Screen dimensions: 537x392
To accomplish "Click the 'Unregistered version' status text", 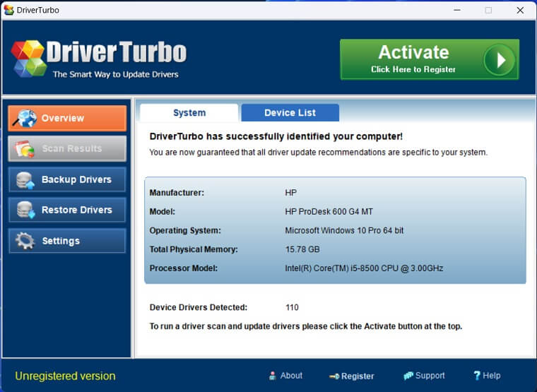I will (x=65, y=376).
